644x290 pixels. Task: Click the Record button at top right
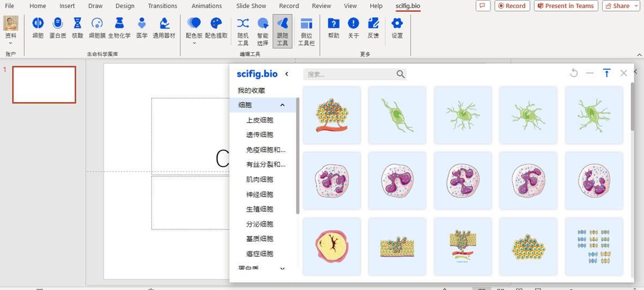click(x=512, y=6)
